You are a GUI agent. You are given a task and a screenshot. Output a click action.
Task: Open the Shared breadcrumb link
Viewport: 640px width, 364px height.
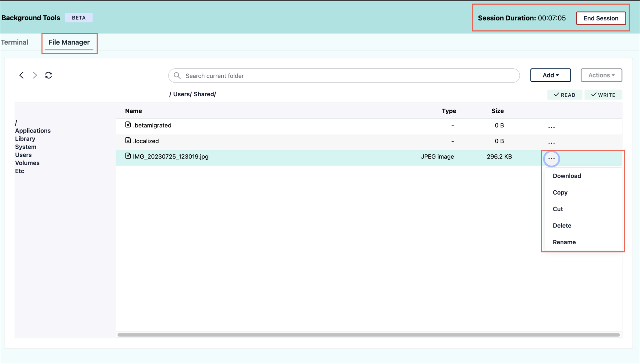click(x=204, y=94)
